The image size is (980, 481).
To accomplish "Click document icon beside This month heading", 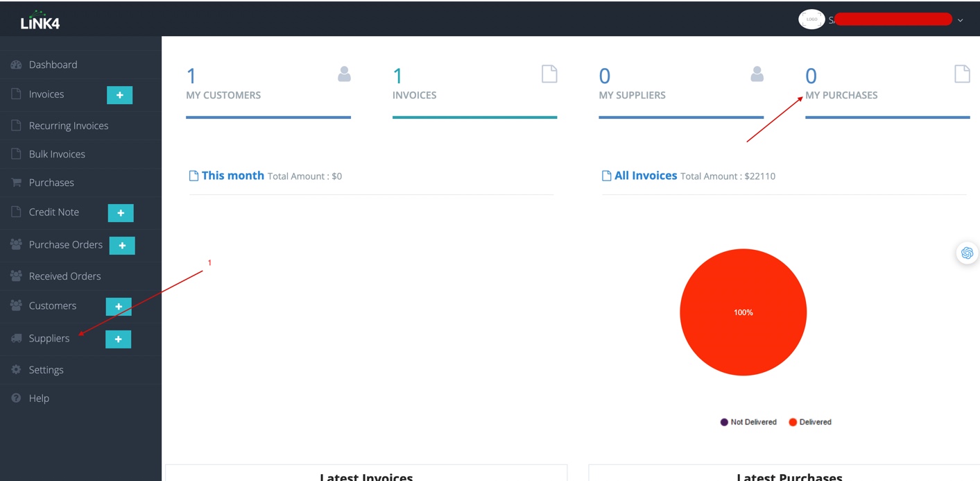I will (194, 176).
